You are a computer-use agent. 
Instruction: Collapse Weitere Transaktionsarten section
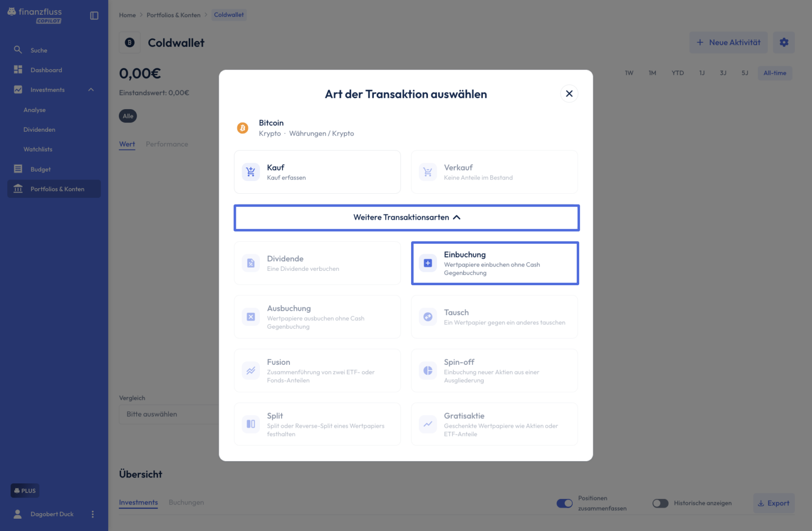(407, 217)
